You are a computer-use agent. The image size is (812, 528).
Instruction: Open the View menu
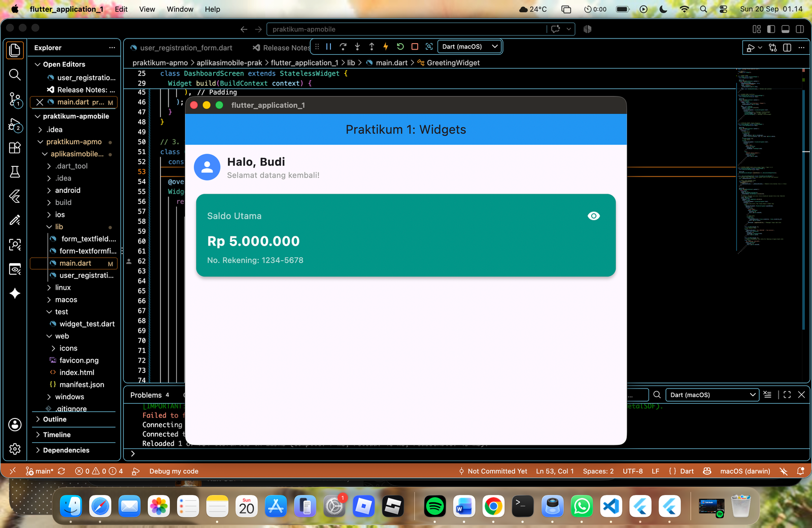(x=147, y=9)
